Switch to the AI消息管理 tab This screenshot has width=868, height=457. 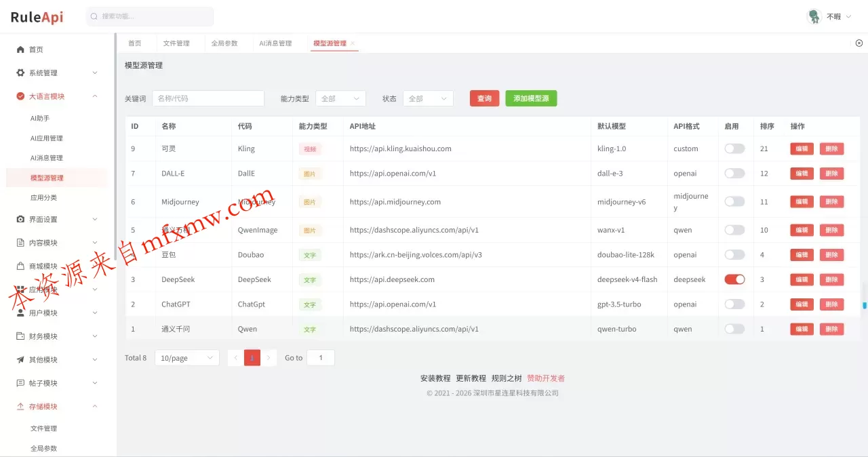275,43
